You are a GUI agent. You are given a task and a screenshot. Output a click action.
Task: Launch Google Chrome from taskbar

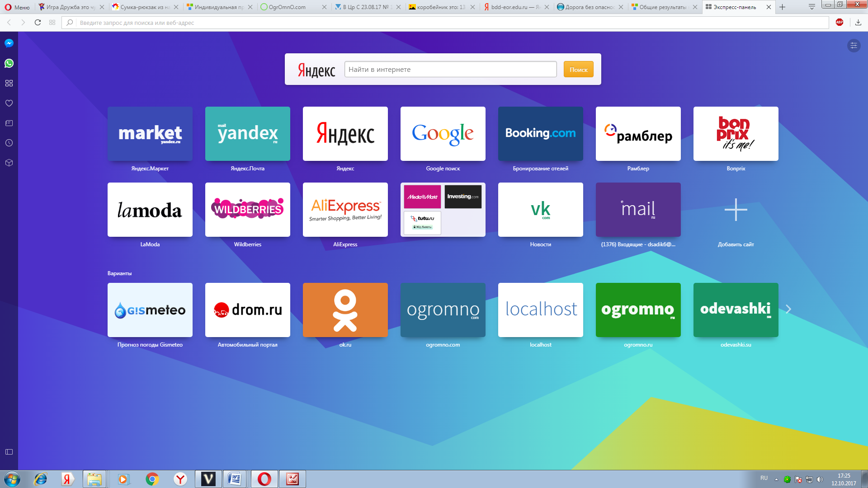pyautogui.click(x=152, y=479)
